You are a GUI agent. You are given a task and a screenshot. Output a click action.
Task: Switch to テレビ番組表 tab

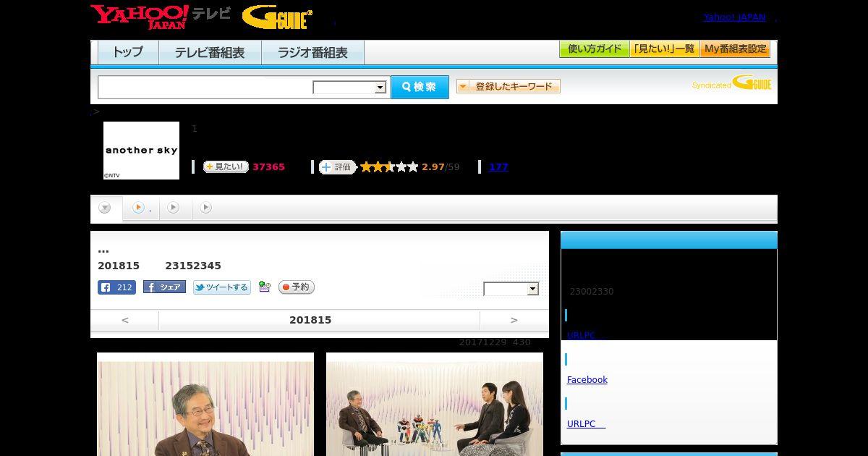[x=210, y=52]
